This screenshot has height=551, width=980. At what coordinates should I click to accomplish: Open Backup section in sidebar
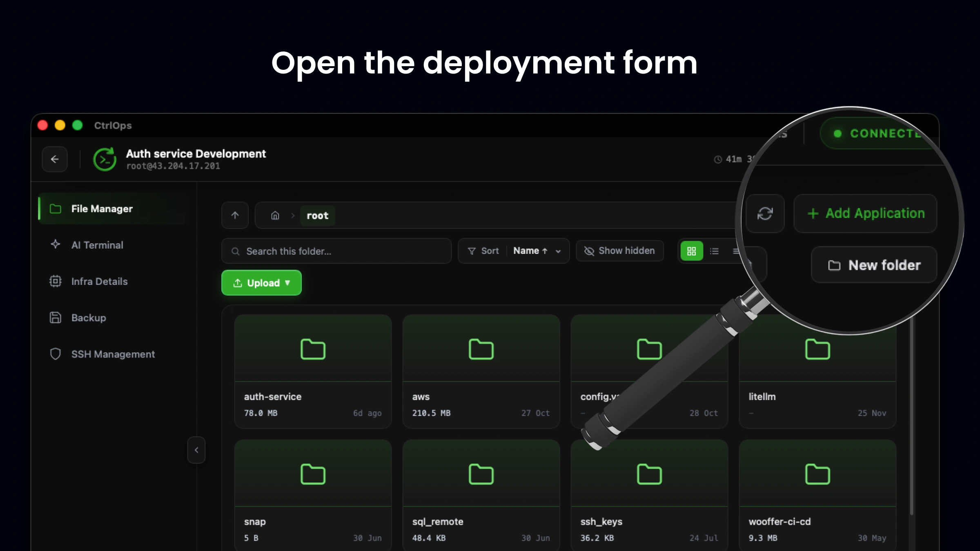click(113, 318)
